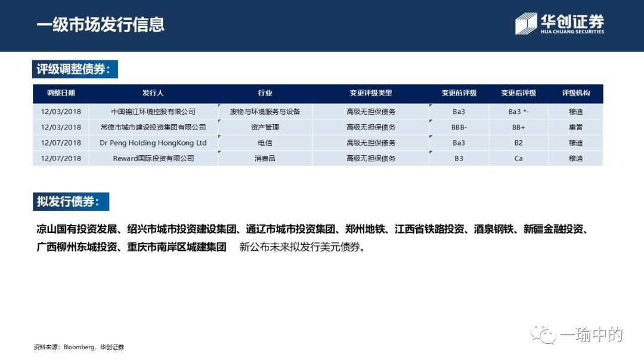Click the new rating B2 cell
This screenshot has width=644, height=363.
point(518,143)
